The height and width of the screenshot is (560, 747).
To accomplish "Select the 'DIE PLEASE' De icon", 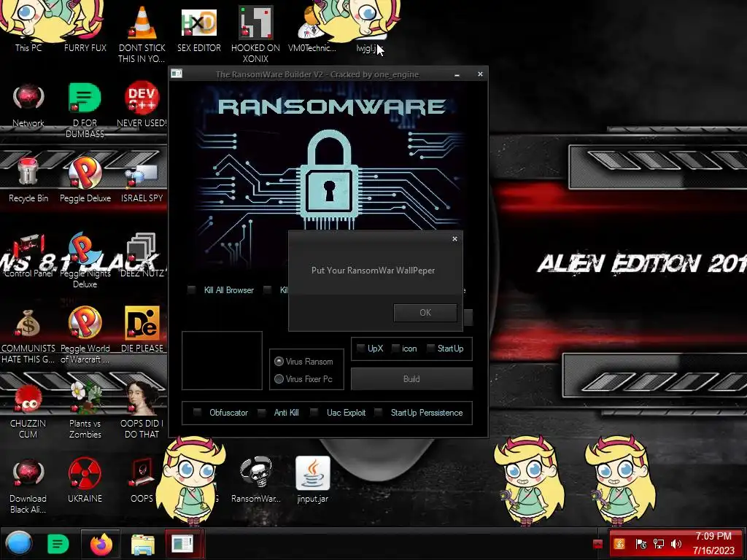I will [142, 330].
